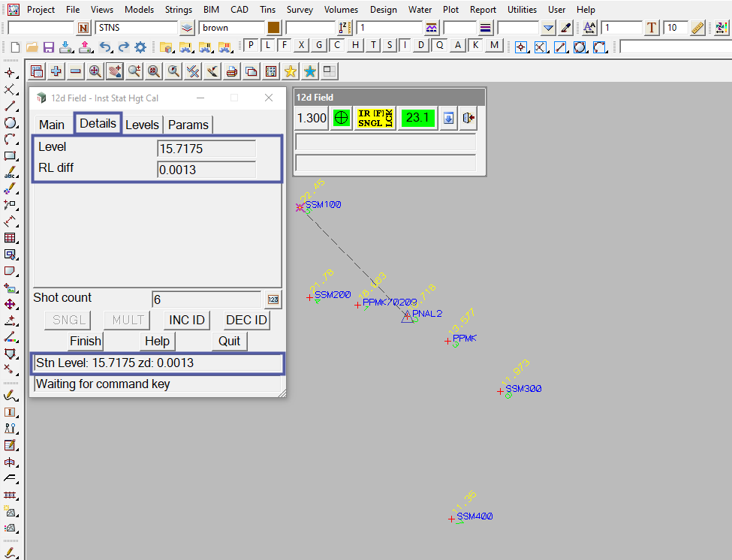The height and width of the screenshot is (560, 732).
Task: Click the eyedropper pick icon
Action: point(566,28)
